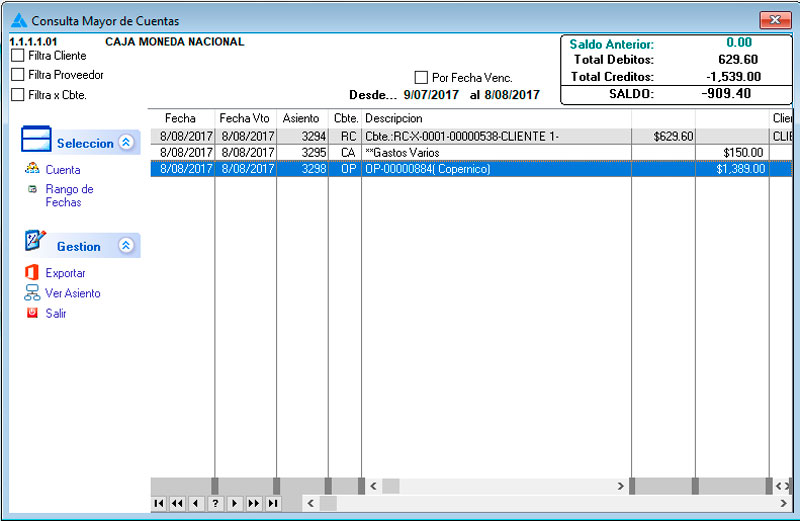The image size is (800, 521).
Task: Click the Cuenta selection icon
Action: (x=32, y=170)
